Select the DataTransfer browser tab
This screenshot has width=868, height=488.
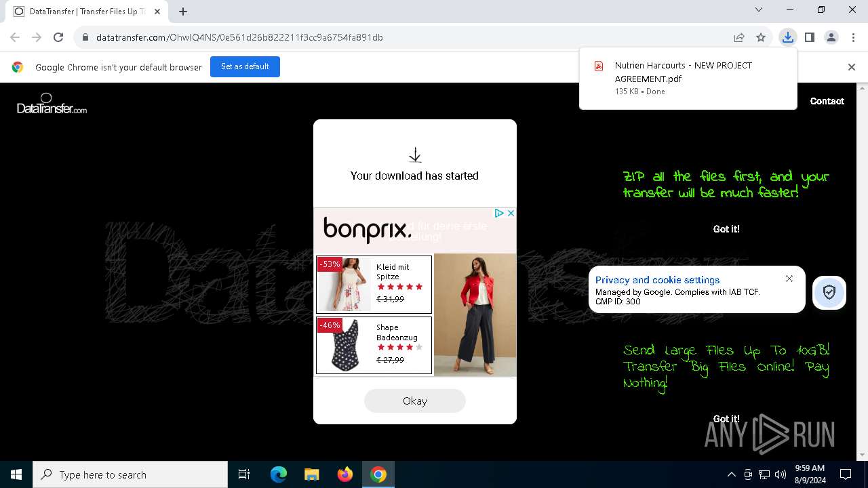[x=87, y=12]
